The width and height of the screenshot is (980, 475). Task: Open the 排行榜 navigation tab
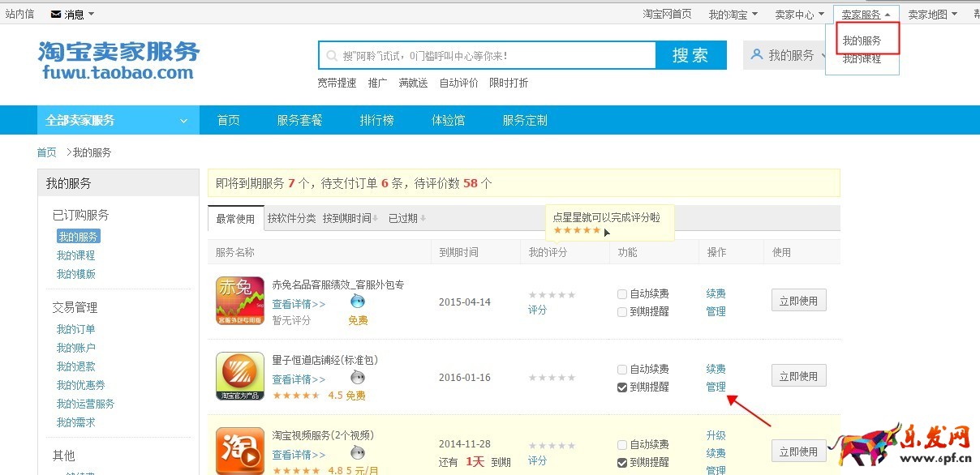point(376,120)
